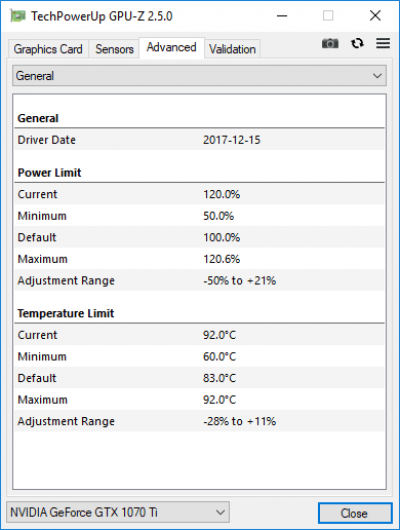
Task: Select the -50% to +21% adjustment range
Action: click(x=239, y=281)
